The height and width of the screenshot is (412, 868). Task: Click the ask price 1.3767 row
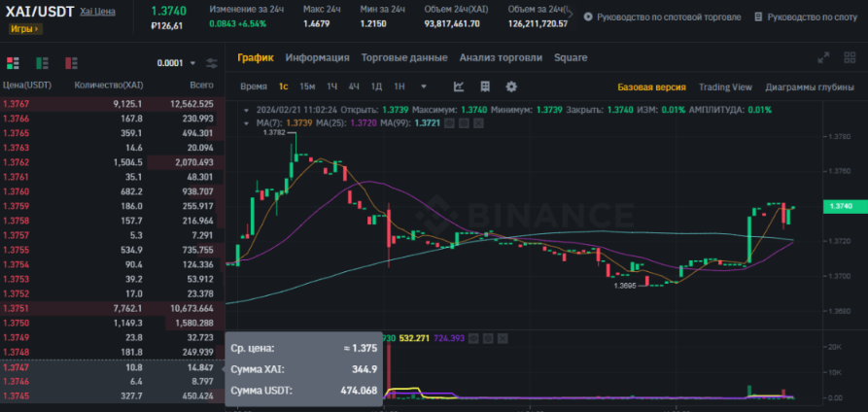click(x=113, y=104)
